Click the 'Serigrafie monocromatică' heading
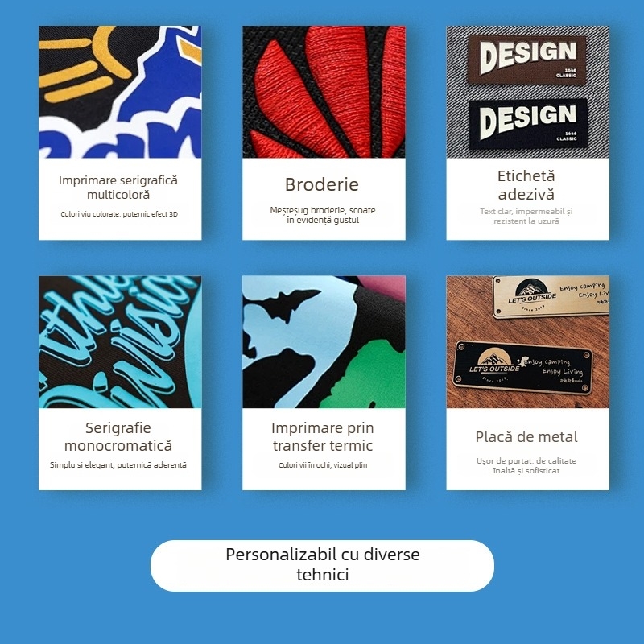644x644 pixels. pos(118,436)
